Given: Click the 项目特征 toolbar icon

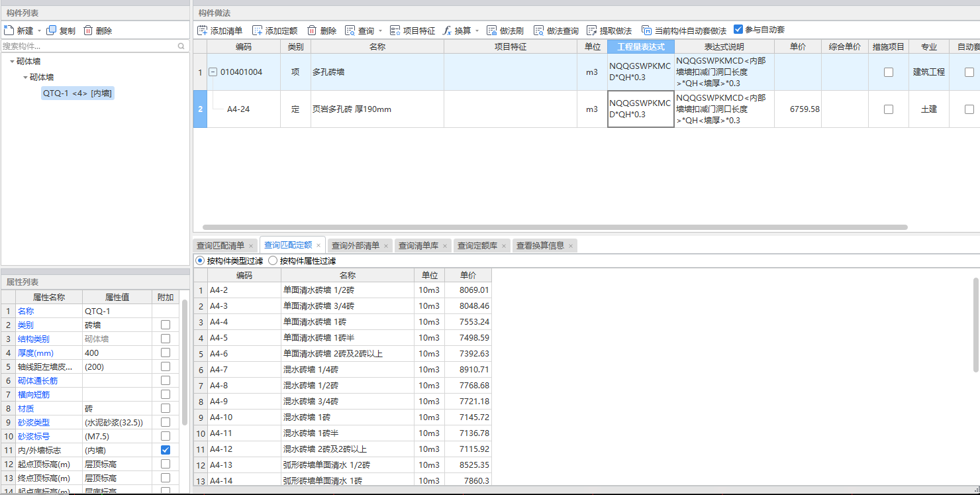Looking at the screenshot, I should [395, 30].
